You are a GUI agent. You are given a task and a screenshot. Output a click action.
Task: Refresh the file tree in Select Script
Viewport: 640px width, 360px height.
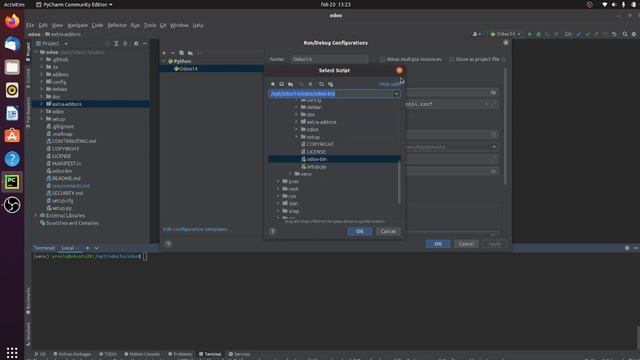click(321, 84)
